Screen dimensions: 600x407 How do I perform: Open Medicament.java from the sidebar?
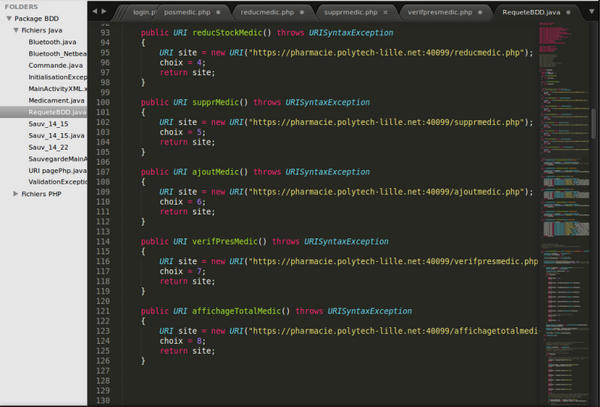(56, 100)
